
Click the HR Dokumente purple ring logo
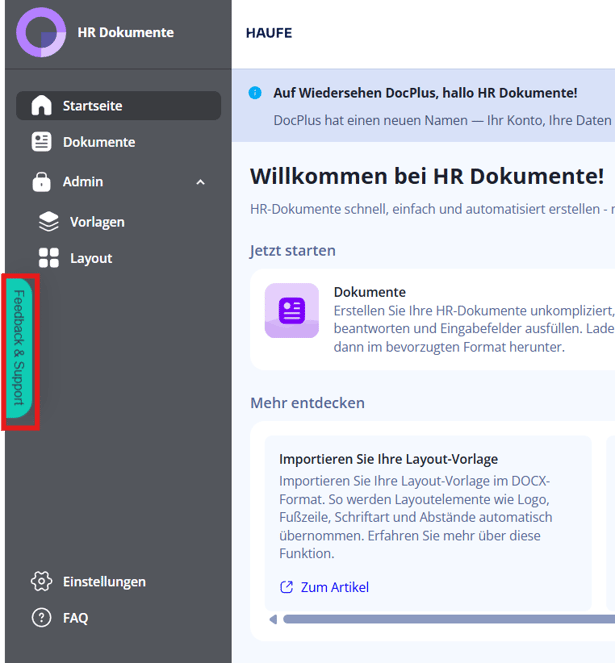(x=41, y=32)
